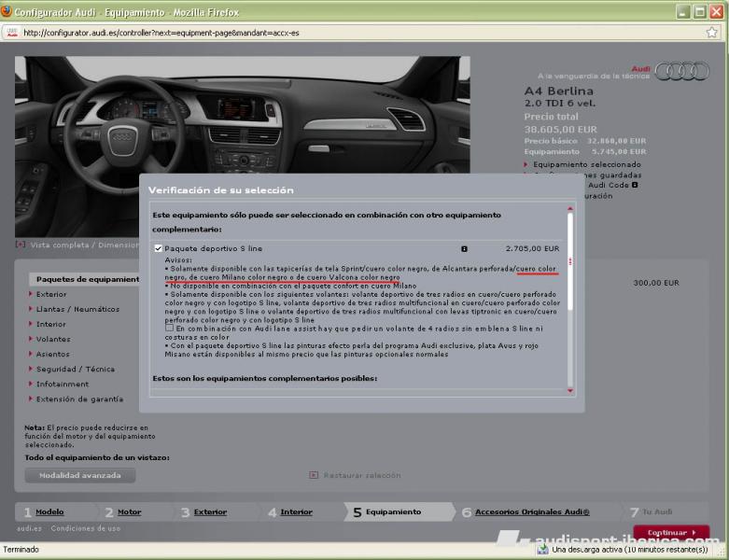
Task: Minimize the Firefox window
Action: (682, 11)
